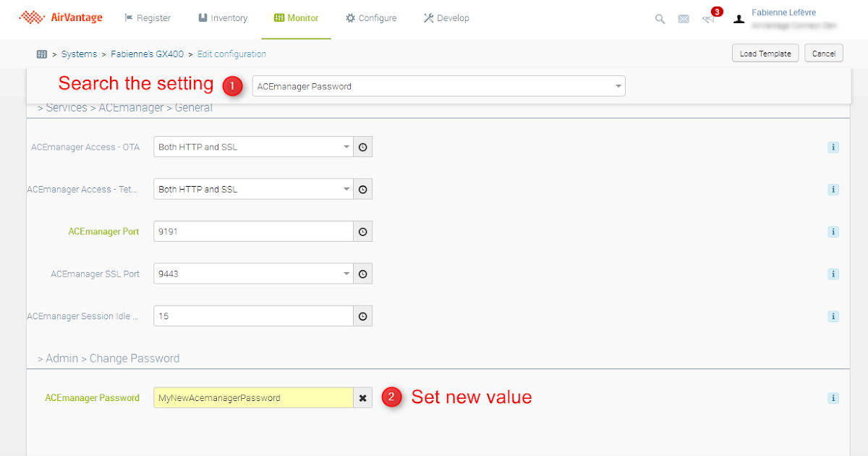Open the Develop menu
The width and height of the screenshot is (868, 456).
point(446,18)
